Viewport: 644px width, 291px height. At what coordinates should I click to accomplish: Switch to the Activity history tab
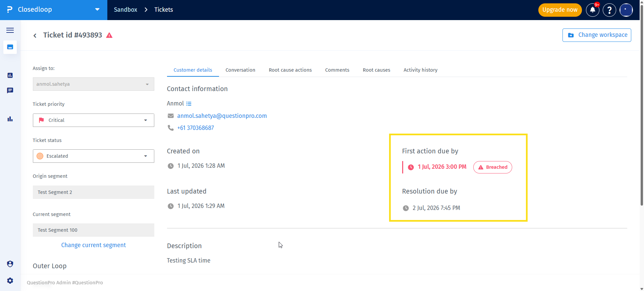(x=420, y=70)
